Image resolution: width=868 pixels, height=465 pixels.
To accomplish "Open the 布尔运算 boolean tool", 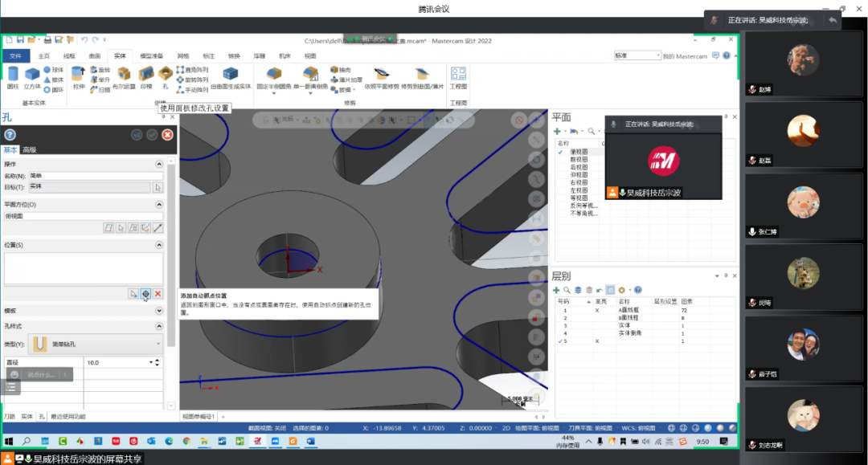I will tap(124, 78).
